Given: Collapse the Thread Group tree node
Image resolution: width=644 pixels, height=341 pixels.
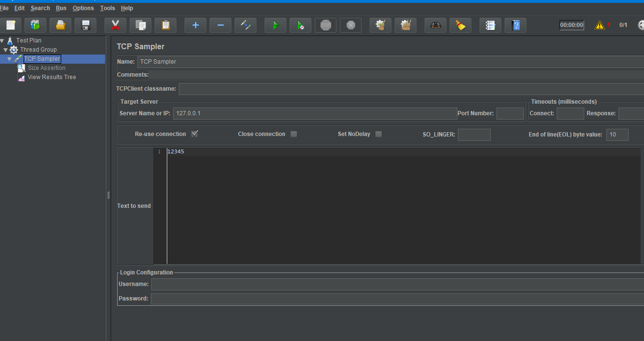Looking at the screenshot, I should pos(6,50).
